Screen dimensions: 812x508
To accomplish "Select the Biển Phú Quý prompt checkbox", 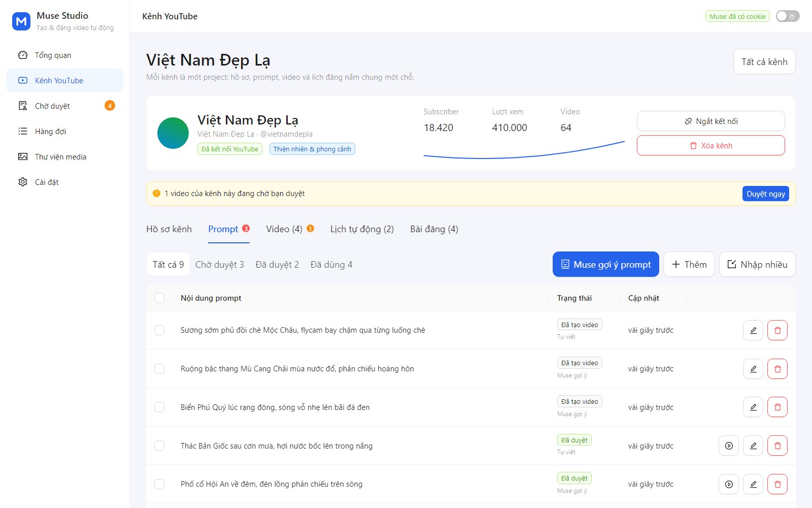I will coord(159,407).
